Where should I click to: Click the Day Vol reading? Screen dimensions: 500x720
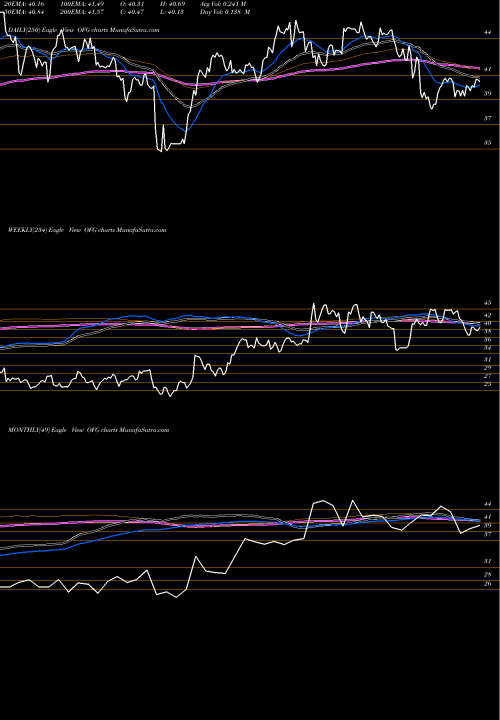point(225,12)
